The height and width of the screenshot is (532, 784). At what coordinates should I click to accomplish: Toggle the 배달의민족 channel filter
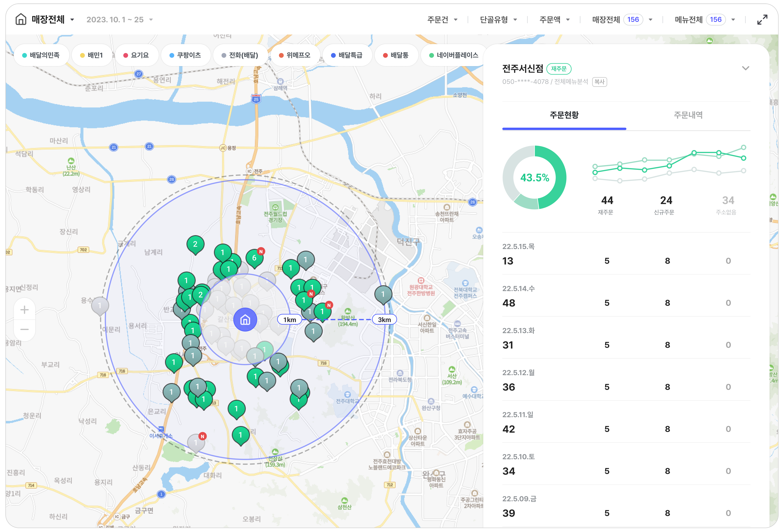click(x=41, y=55)
